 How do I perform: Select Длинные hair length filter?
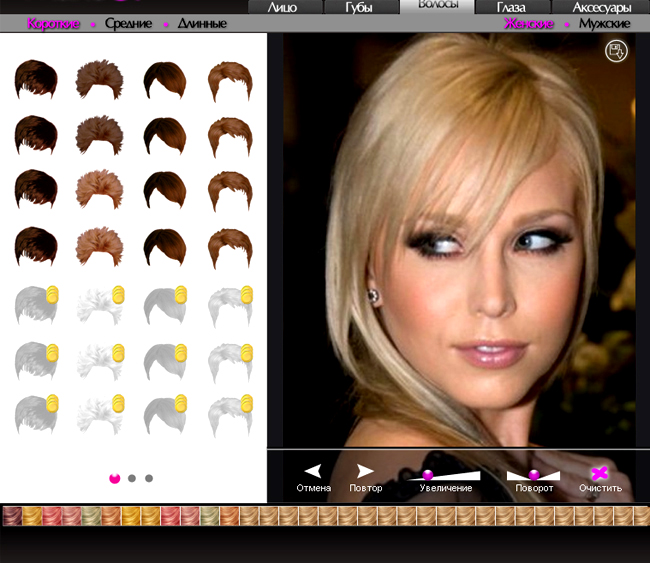click(202, 24)
